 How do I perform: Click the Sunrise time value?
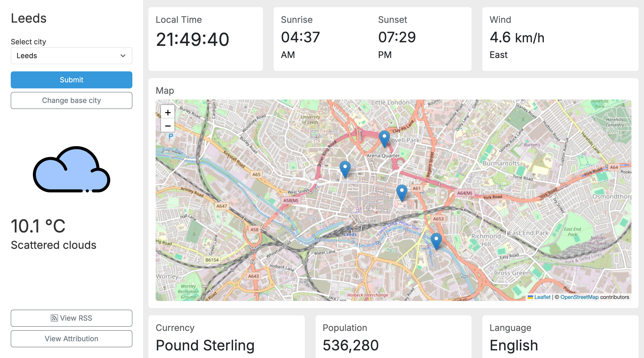pos(301,37)
